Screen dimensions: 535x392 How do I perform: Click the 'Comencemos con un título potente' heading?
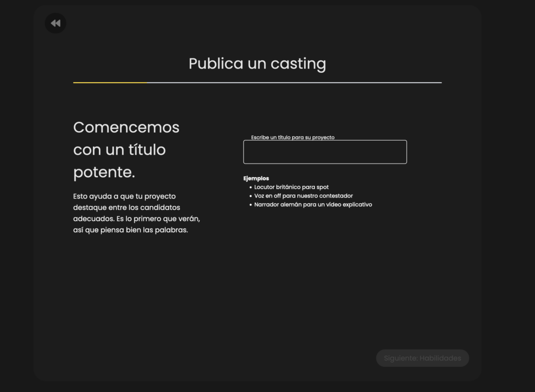[126, 149]
